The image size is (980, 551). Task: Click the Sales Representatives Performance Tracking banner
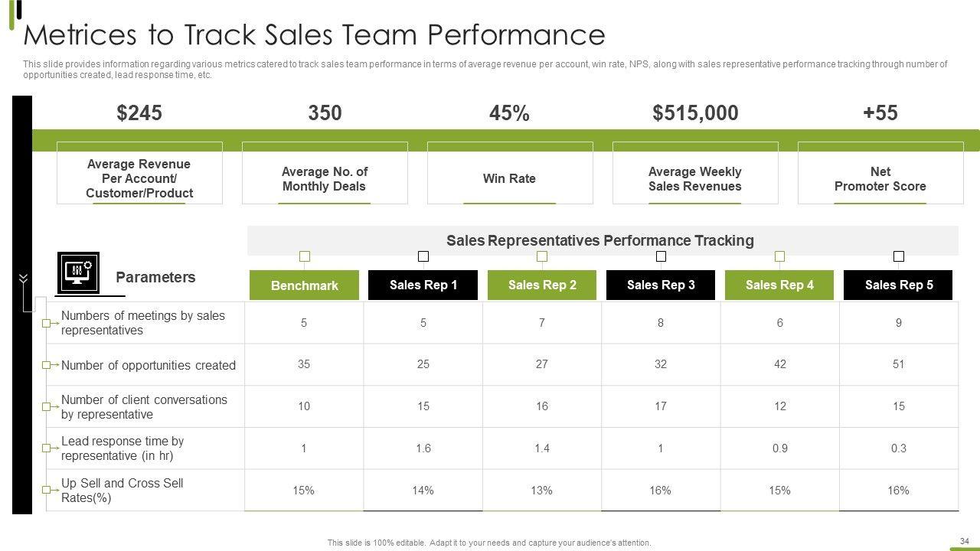[600, 240]
